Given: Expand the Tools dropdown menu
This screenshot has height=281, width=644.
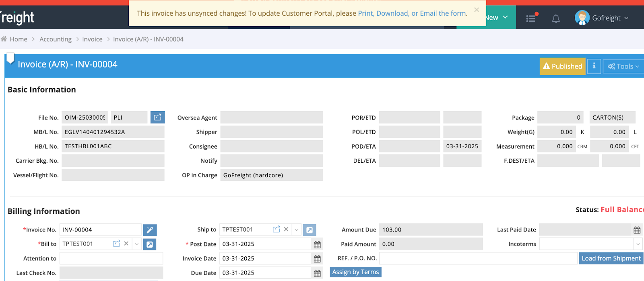Looking at the screenshot, I should coord(623,66).
